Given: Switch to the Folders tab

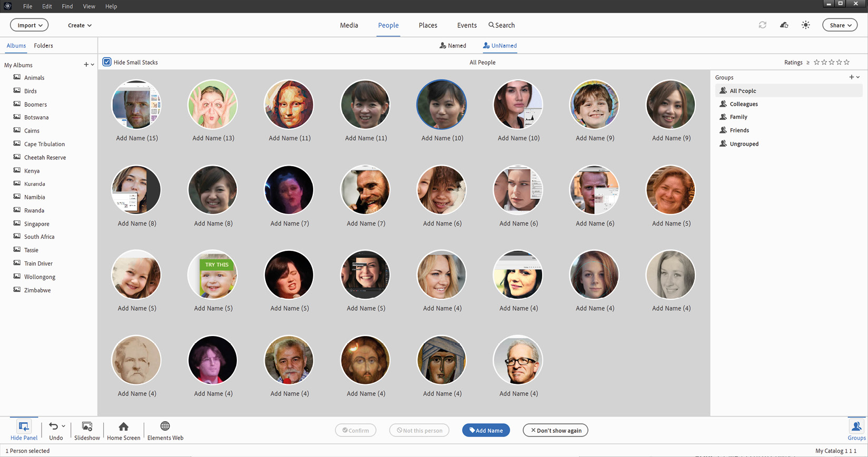Looking at the screenshot, I should (43, 46).
